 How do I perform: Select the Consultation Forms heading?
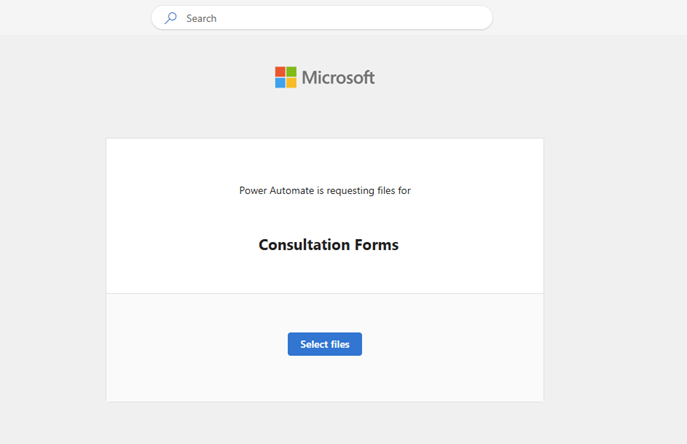[329, 245]
